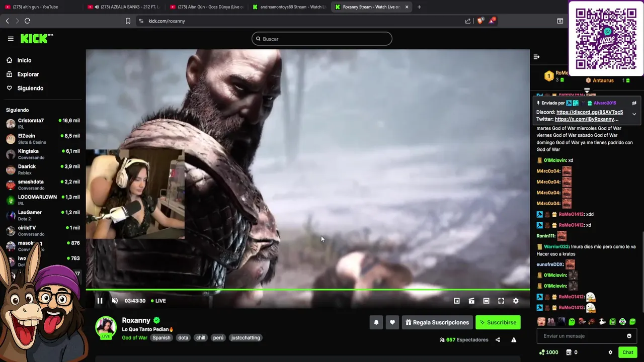Jump to LIVE in the player
Image resolution: width=644 pixels, height=362 pixels.
pyautogui.click(x=158, y=301)
